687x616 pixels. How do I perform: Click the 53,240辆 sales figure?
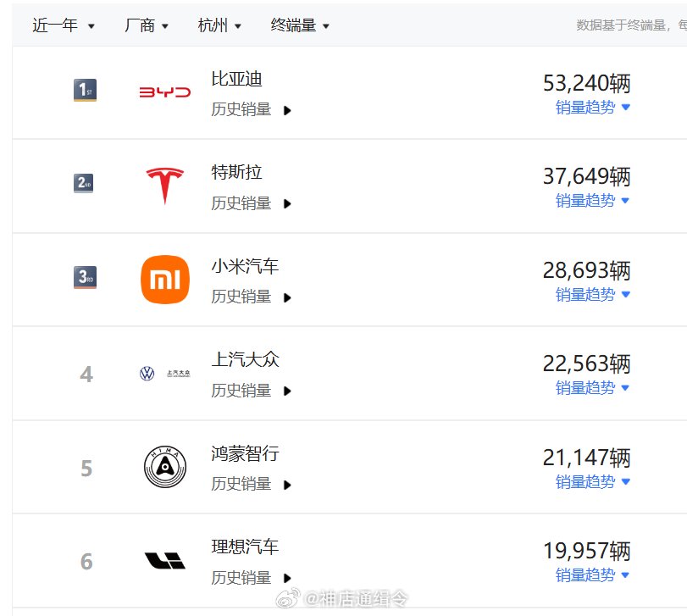click(x=587, y=83)
